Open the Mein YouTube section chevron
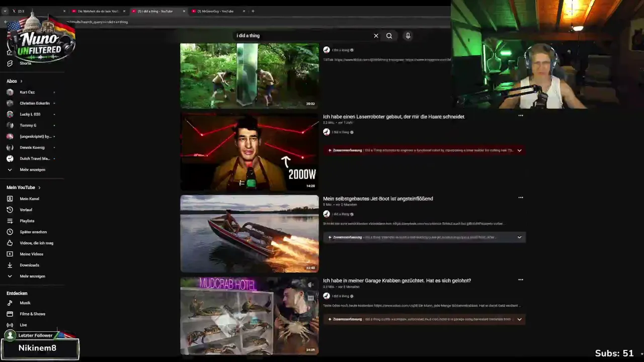 coord(39,188)
